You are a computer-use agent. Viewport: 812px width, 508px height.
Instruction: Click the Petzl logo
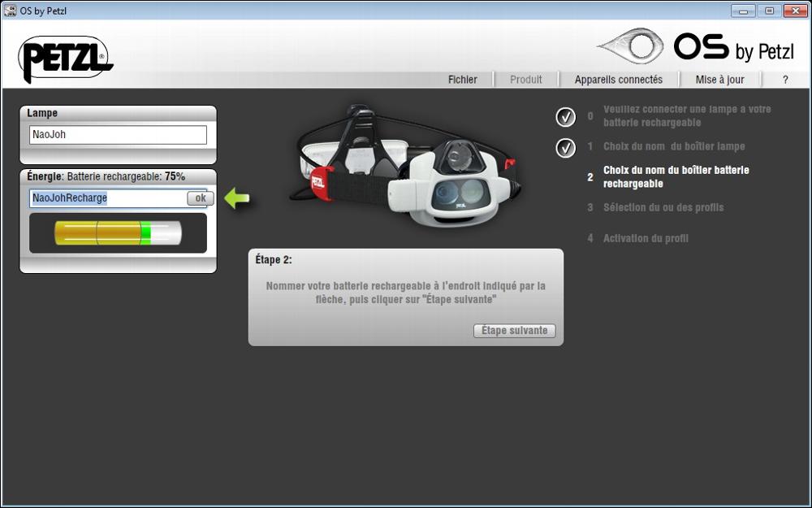pyautogui.click(x=66, y=58)
